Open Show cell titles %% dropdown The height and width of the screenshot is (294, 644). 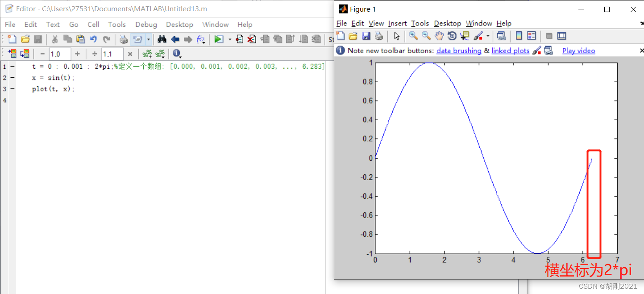(x=160, y=54)
